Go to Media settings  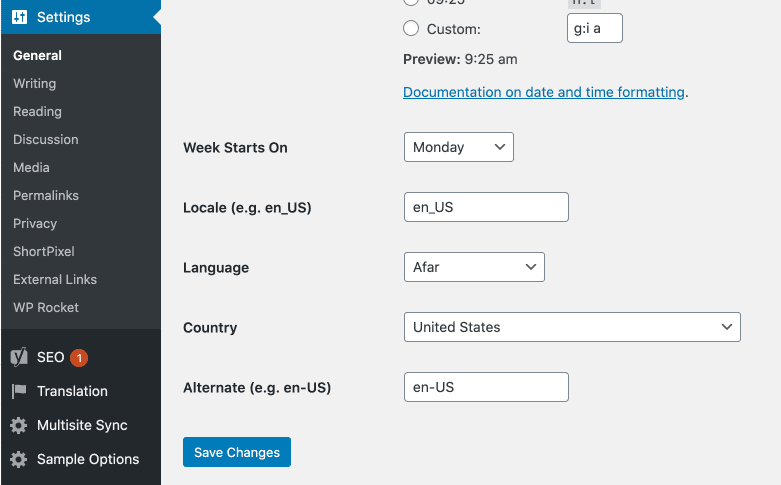(x=31, y=167)
